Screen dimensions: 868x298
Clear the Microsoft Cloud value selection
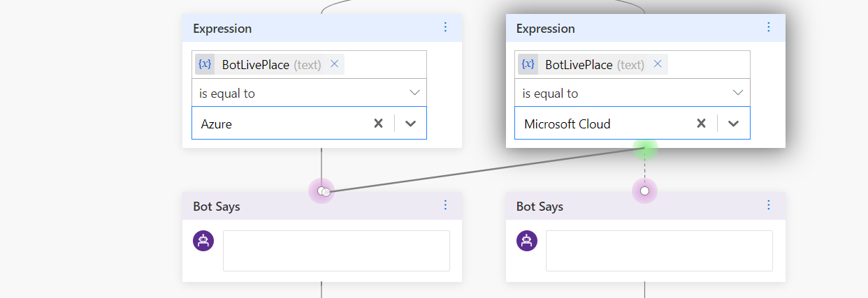(x=701, y=124)
